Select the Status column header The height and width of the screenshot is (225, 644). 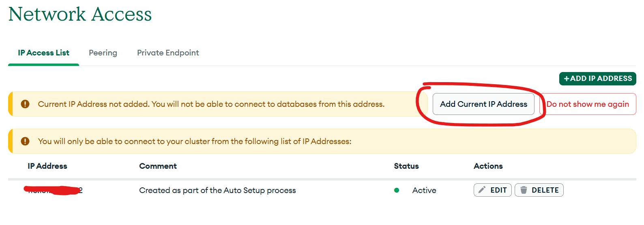[406, 166]
